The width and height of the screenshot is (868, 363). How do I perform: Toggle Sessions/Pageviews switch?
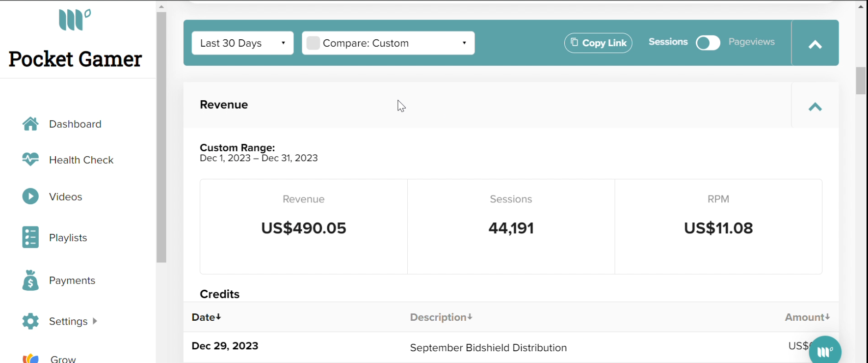(x=708, y=43)
